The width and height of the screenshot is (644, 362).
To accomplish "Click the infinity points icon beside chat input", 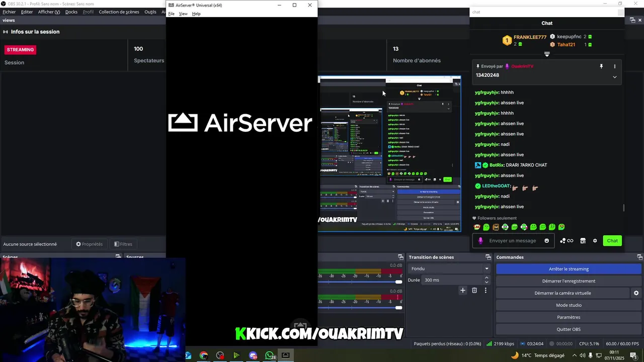I will 567,241.
